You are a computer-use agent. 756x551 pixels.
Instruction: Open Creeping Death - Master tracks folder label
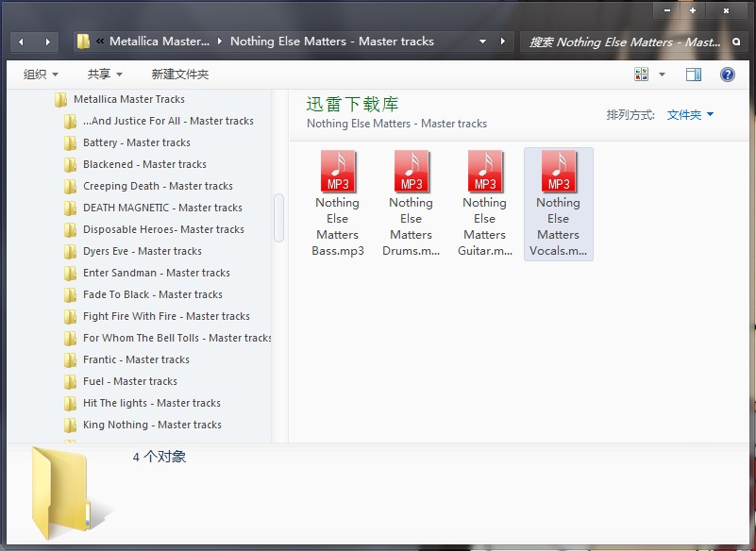[158, 186]
